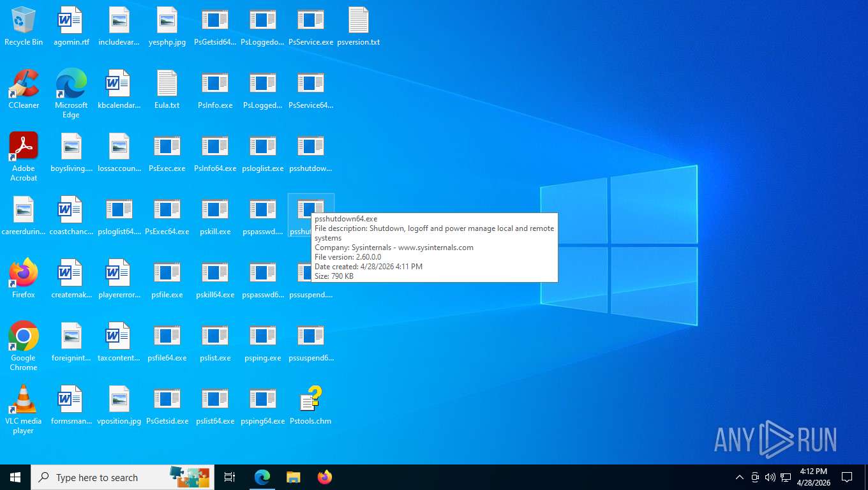Select the PsExec.exe icon
868x490 pixels.
click(167, 153)
